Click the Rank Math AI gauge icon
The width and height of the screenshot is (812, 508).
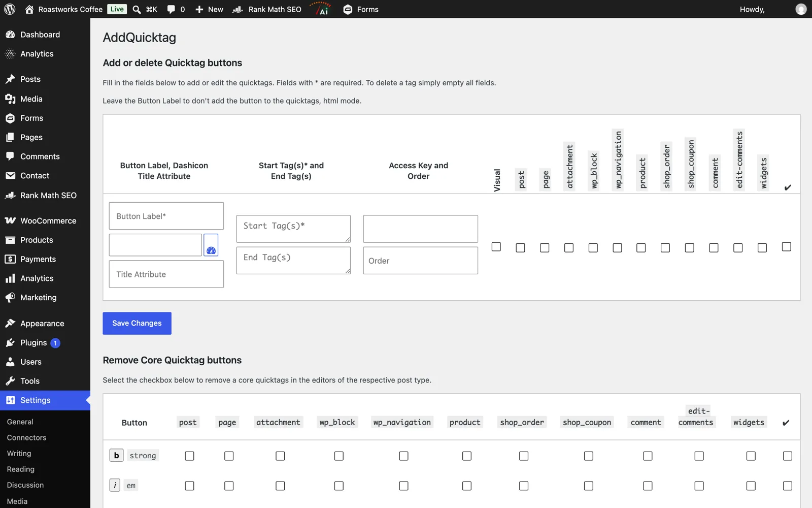click(x=322, y=9)
